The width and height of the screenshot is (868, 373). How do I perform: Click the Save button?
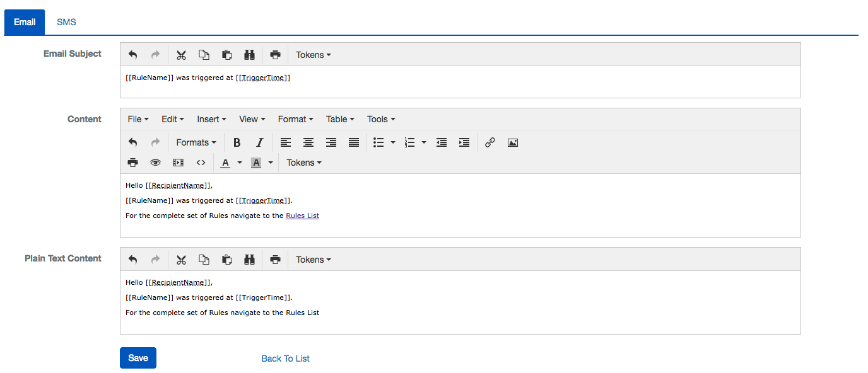coord(138,358)
